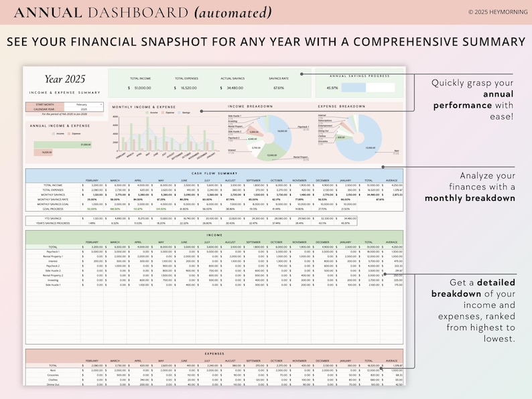This screenshot has width=532, height=399.
Task: Click the Total Income value 51,000.00
Action: (x=143, y=88)
